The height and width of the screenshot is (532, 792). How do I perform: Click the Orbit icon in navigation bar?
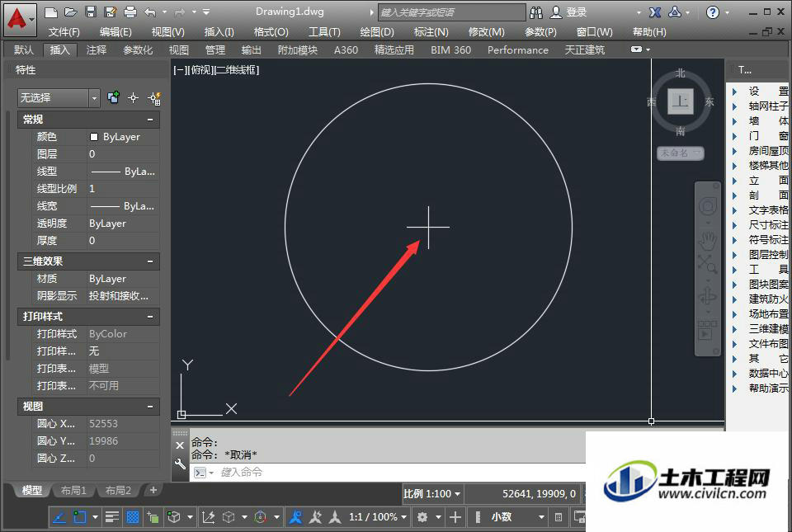tap(708, 296)
